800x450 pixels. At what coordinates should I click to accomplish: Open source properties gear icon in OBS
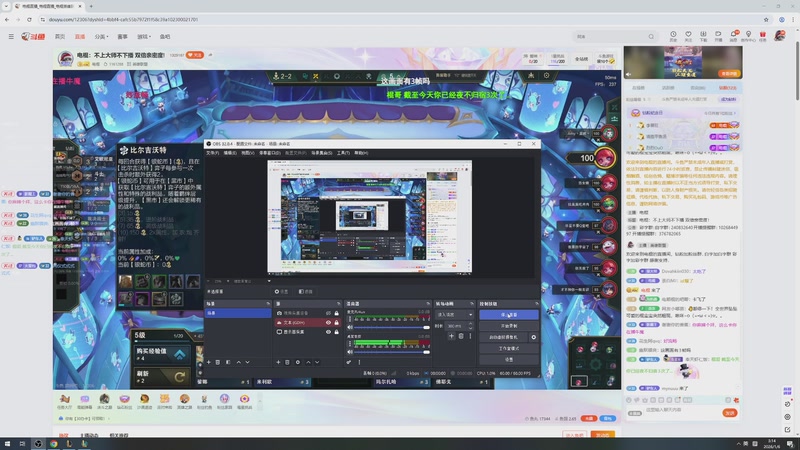pyautogui.click(x=297, y=362)
